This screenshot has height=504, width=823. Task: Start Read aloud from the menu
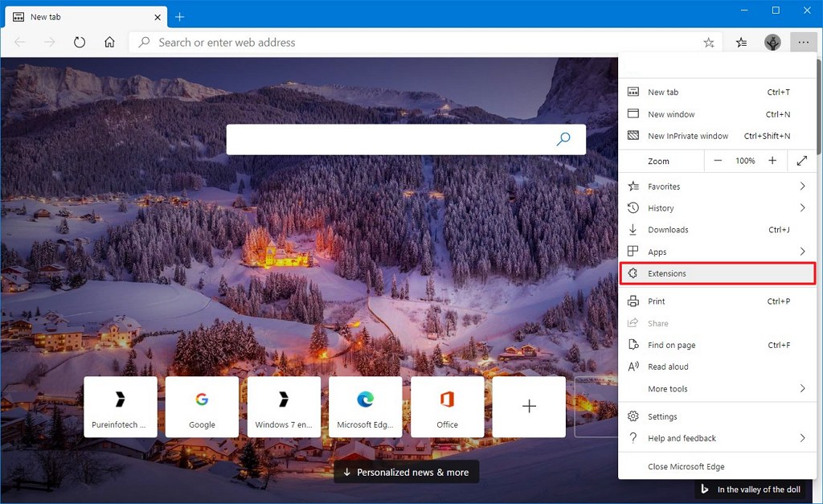click(718, 367)
